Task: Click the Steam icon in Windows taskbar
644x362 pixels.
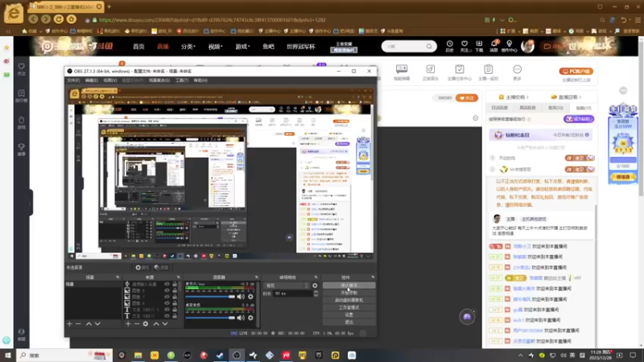Action: [220, 355]
